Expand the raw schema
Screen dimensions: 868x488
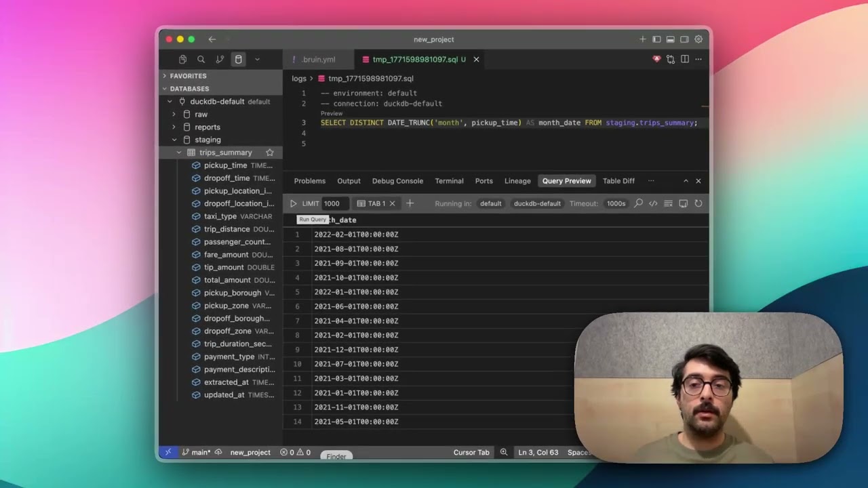[174, 115]
